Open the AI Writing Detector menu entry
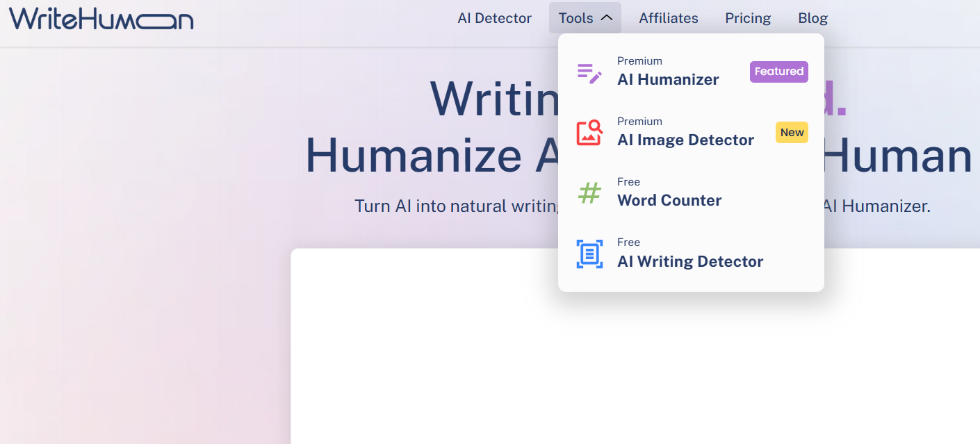 (690, 262)
